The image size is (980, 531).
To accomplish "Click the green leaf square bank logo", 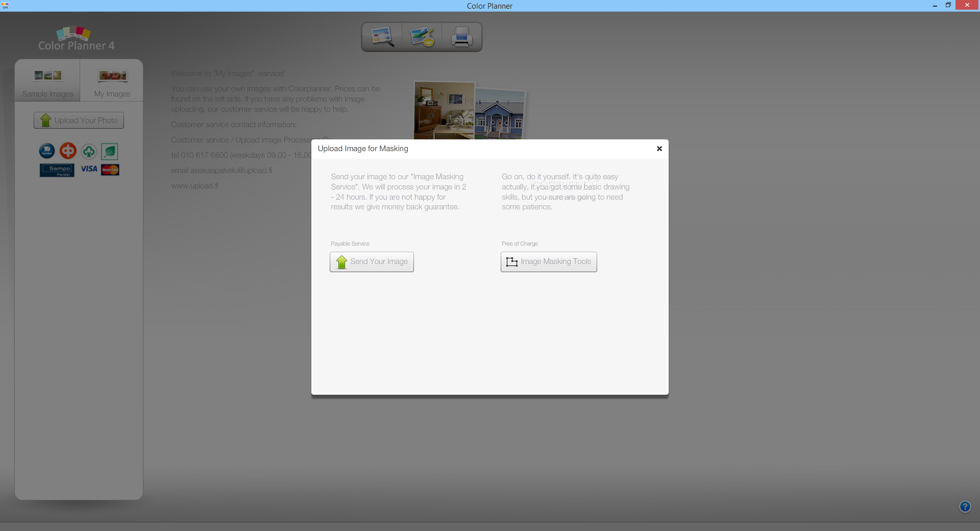I will point(110,151).
